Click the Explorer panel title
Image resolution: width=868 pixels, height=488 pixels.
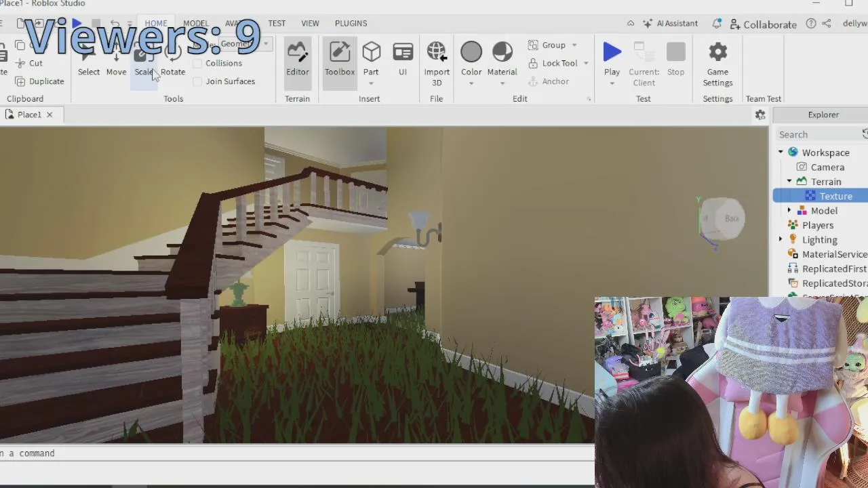823,115
